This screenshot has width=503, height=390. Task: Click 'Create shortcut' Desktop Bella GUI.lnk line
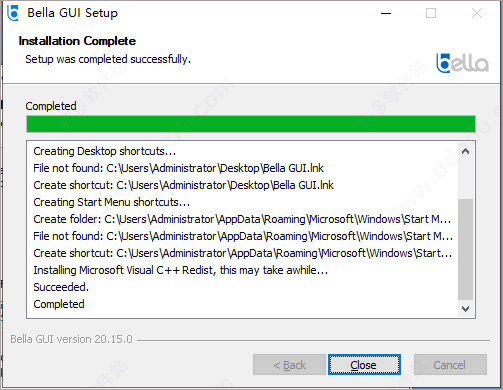(184, 185)
